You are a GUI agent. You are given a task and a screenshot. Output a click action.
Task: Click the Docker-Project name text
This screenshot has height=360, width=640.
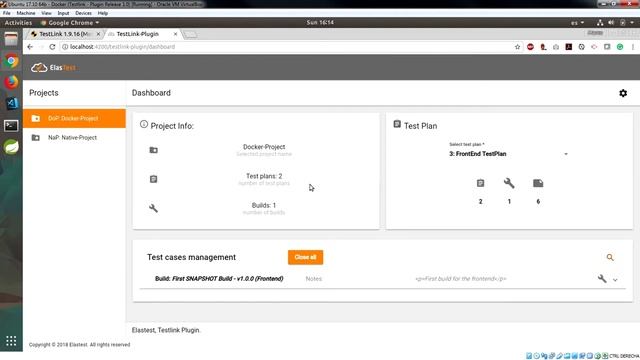pyautogui.click(x=264, y=147)
